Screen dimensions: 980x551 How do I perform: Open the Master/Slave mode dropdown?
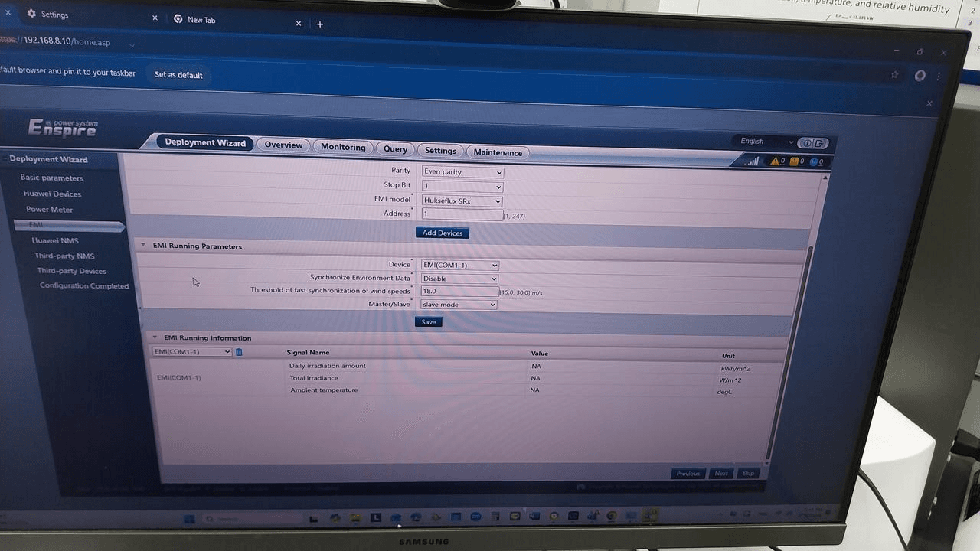(459, 305)
